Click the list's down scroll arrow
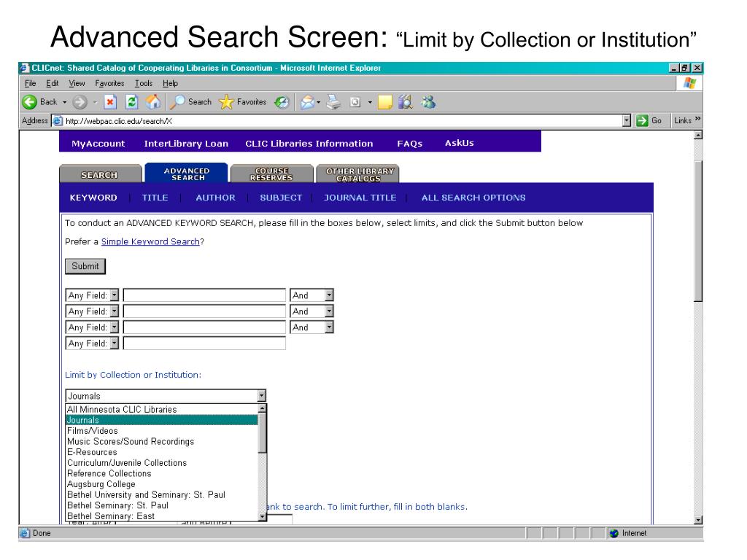Screen dimensions: 747x560 [262, 517]
